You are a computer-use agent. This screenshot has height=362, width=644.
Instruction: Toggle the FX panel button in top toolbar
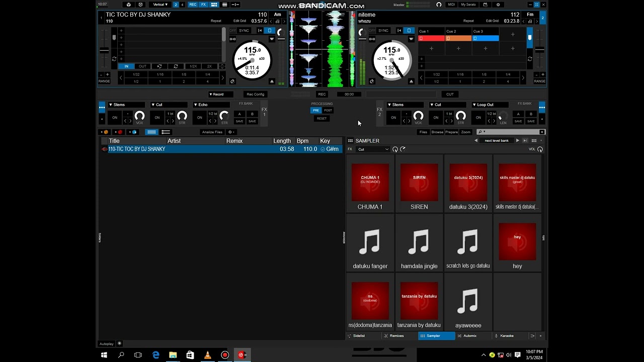coord(203,5)
